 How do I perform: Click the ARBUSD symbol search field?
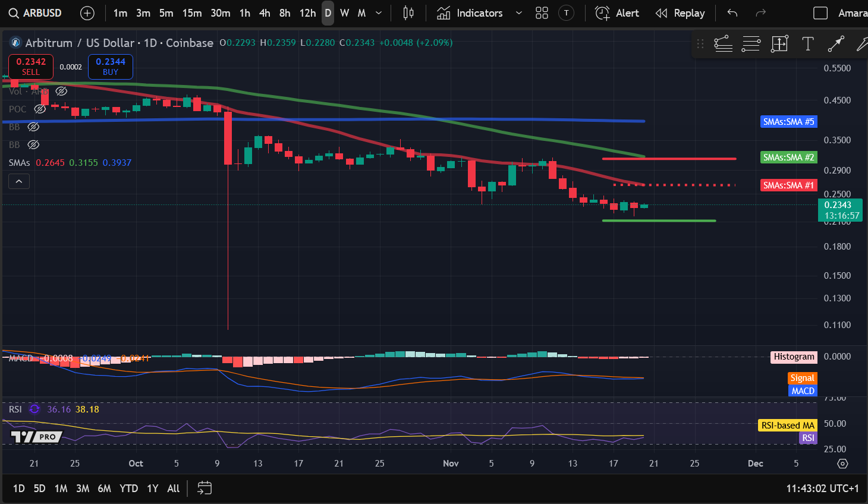coord(36,13)
